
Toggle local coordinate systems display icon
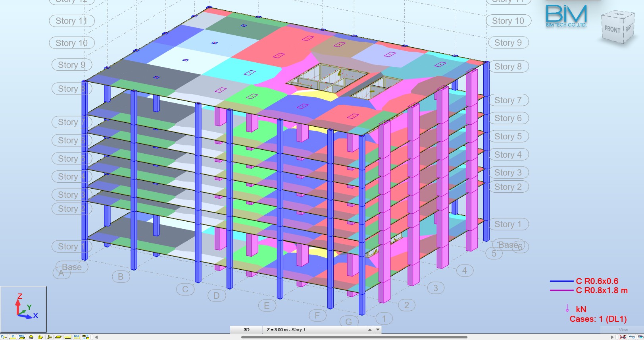pos(49,337)
